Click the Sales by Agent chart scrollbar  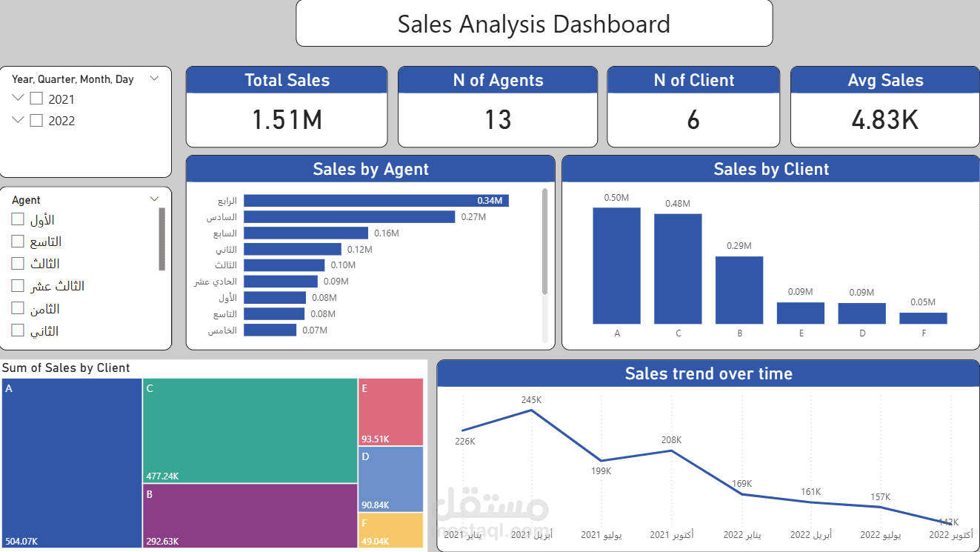pyautogui.click(x=545, y=242)
